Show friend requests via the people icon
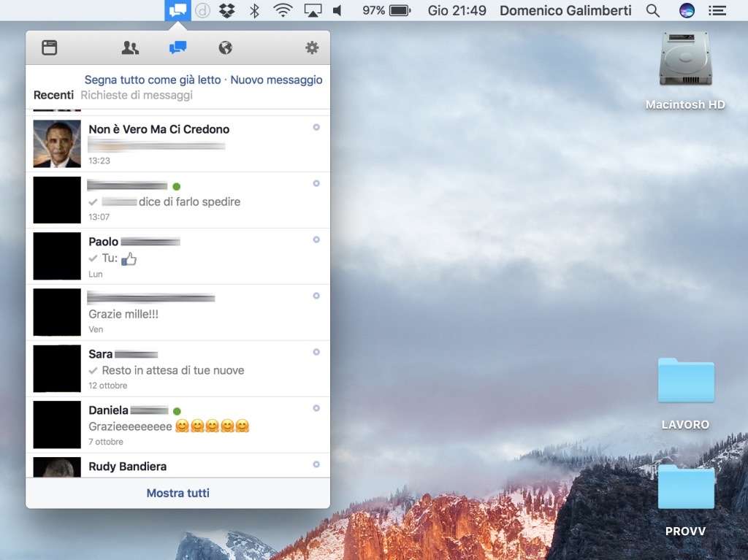This screenshot has height=560, width=748. 130,48
